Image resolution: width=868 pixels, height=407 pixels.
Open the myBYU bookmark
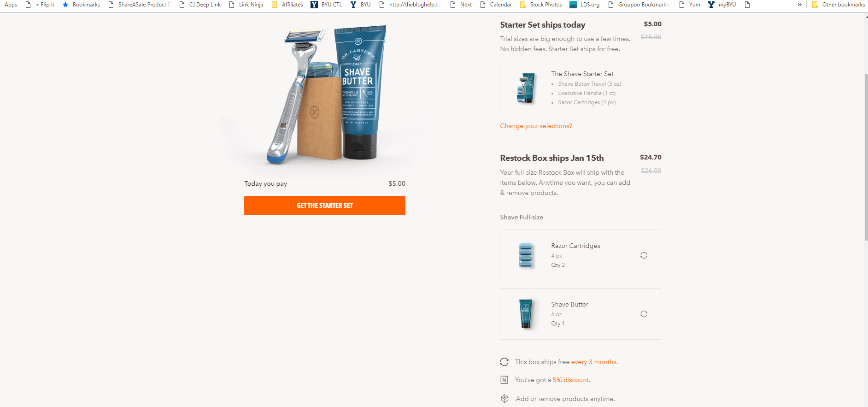722,5
